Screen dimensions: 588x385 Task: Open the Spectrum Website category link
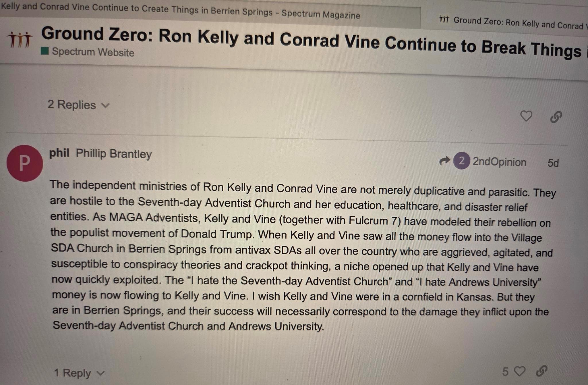(x=93, y=52)
